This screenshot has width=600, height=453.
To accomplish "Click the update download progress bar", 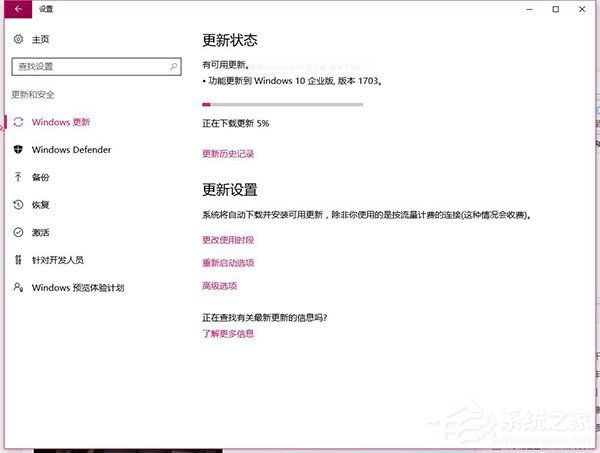I will [x=282, y=104].
